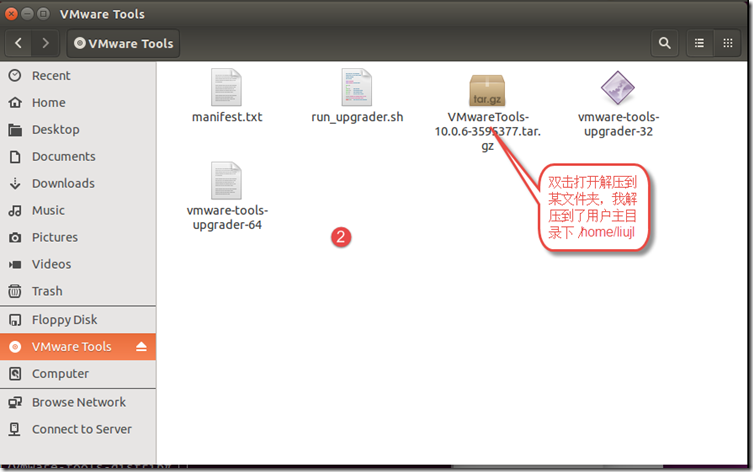Select the manifest.txt file icon
The image size is (753, 472).
pos(226,87)
